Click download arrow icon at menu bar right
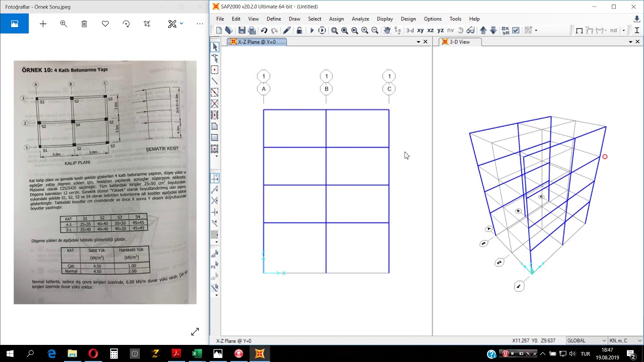This screenshot has height=362, width=644. [x=637, y=19]
